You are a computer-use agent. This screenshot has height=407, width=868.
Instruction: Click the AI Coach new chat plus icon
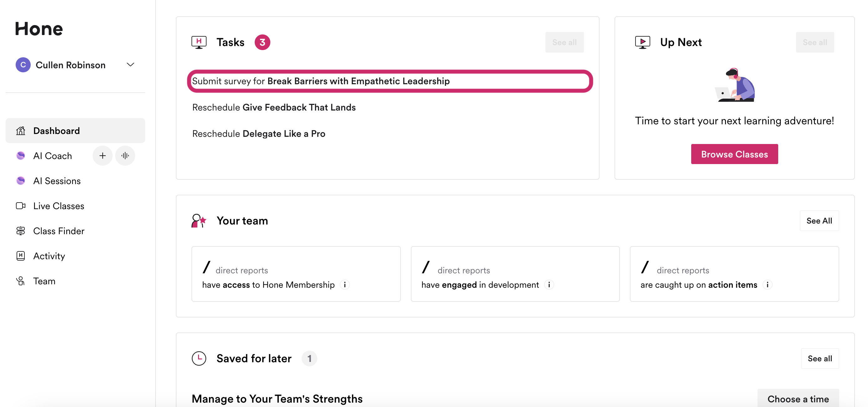tap(102, 156)
